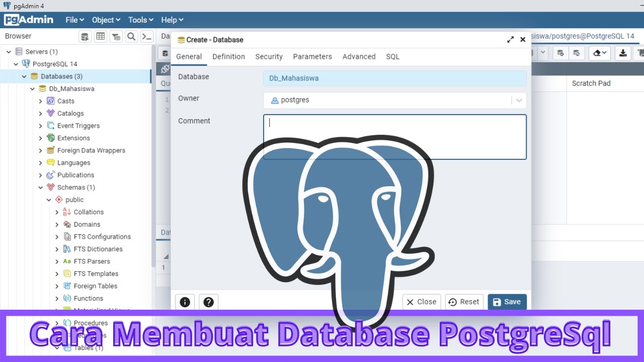644x362 pixels.
Task: Open the Owner dropdown showing postgres
Action: 395,100
